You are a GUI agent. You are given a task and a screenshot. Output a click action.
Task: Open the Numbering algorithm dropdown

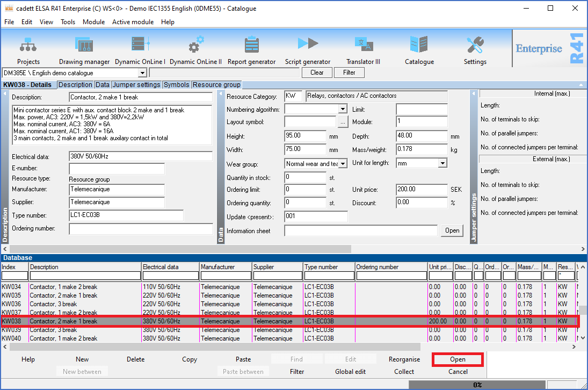click(343, 110)
